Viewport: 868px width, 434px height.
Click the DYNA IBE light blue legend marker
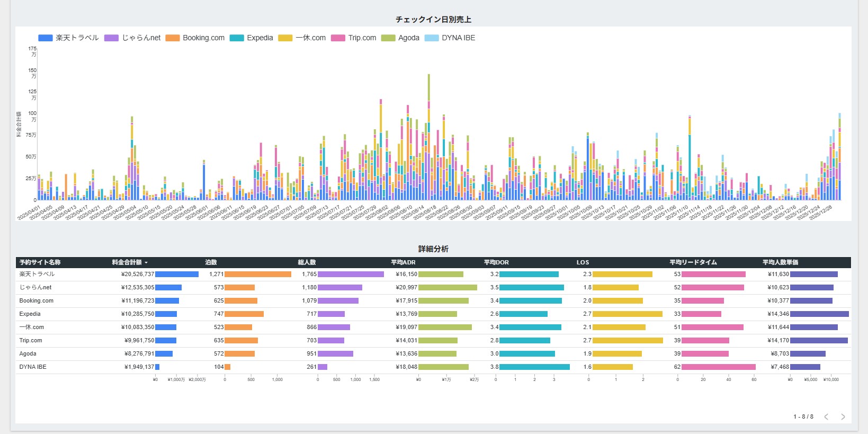click(x=432, y=38)
